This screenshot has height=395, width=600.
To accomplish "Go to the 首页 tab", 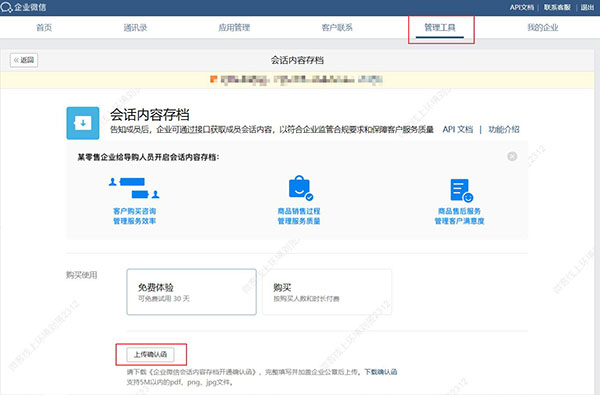I will (44, 28).
